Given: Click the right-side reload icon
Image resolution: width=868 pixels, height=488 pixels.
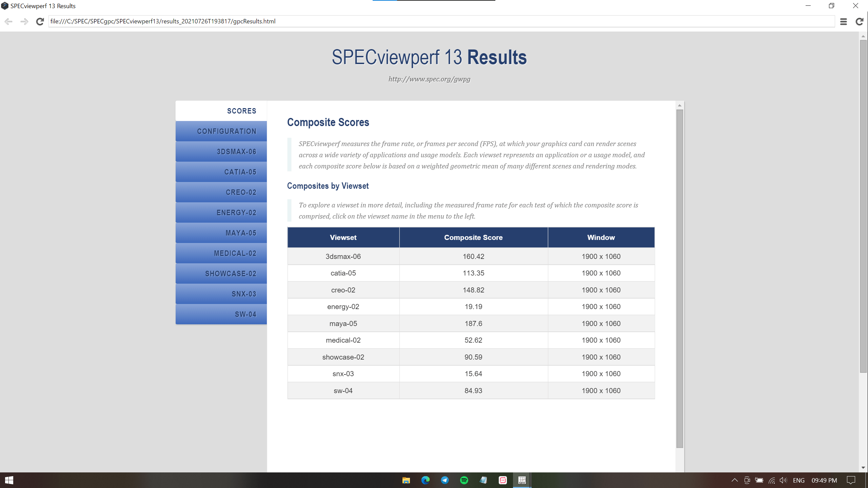Looking at the screenshot, I should coord(859,22).
